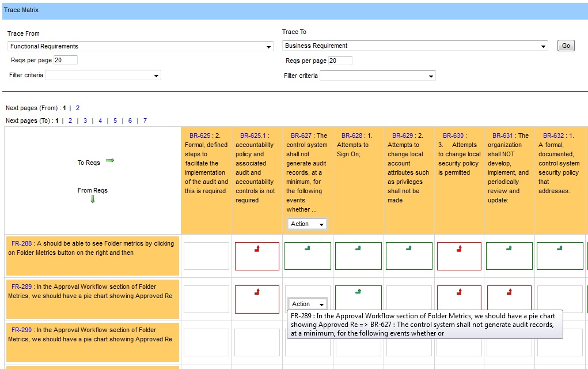Click the Go button
The width and height of the screenshot is (588, 369).
pyautogui.click(x=566, y=46)
